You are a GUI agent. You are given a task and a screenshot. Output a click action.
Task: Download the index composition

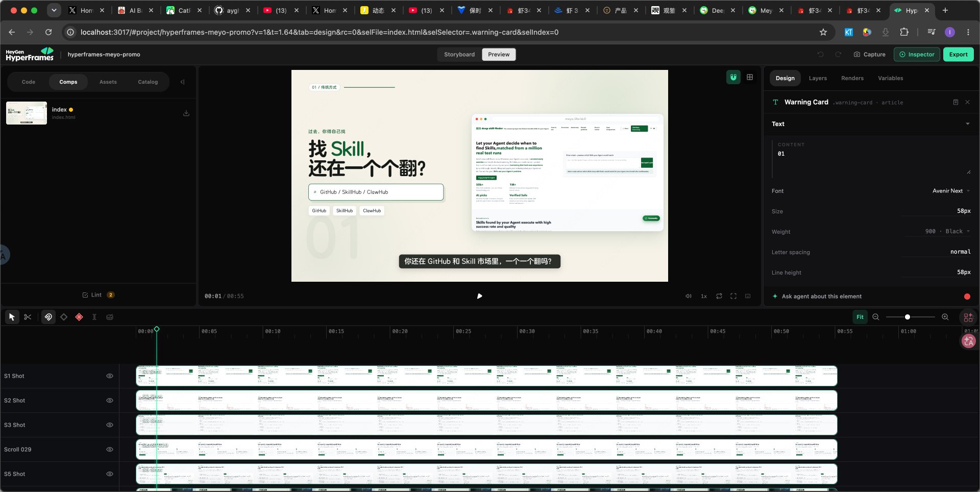186,113
